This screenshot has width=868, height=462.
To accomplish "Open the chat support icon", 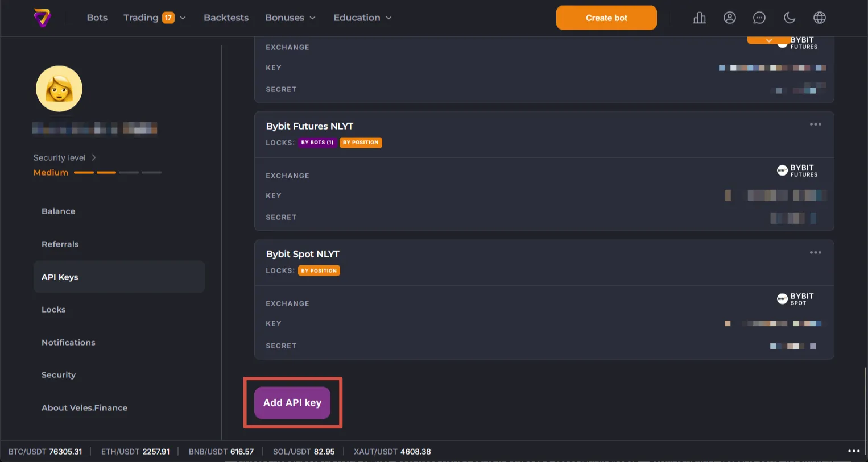I will click(x=759, y=18).
